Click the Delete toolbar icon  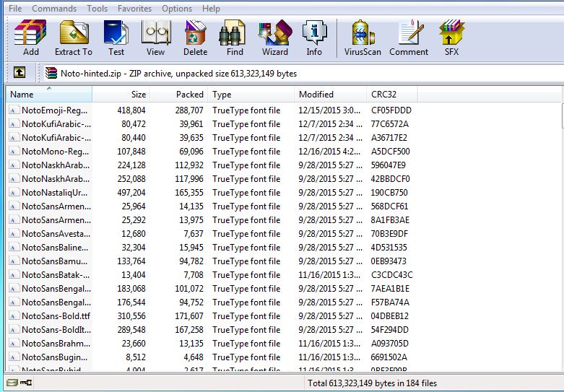(x=195, y=38)
